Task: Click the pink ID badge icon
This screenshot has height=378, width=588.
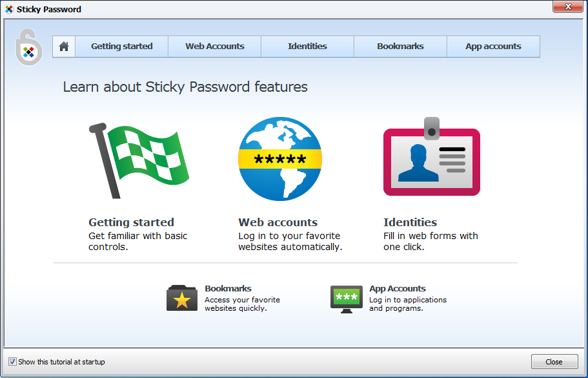Action: click(432, 156)
